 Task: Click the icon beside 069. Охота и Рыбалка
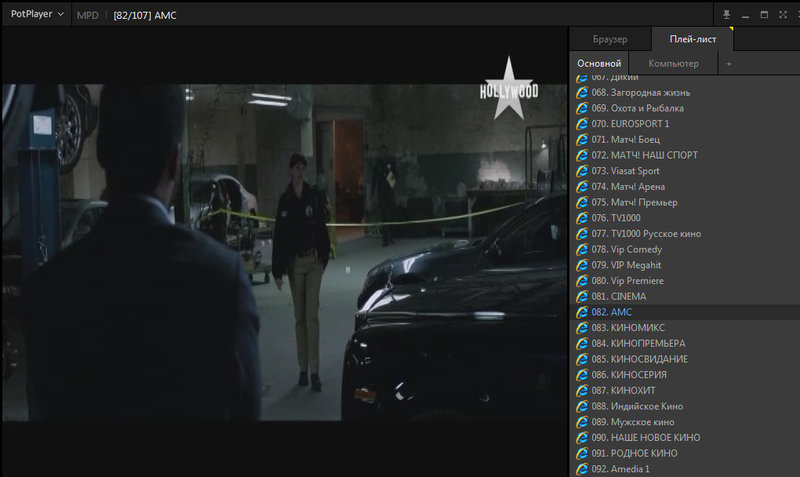[x=582, y=108]
